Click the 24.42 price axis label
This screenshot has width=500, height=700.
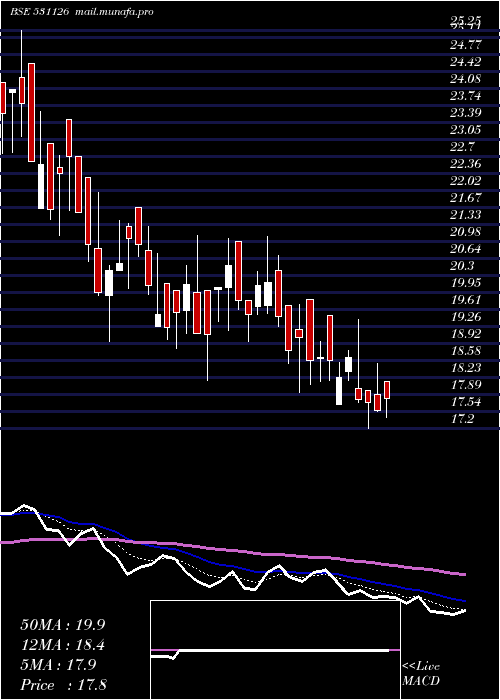pos(466,61)
